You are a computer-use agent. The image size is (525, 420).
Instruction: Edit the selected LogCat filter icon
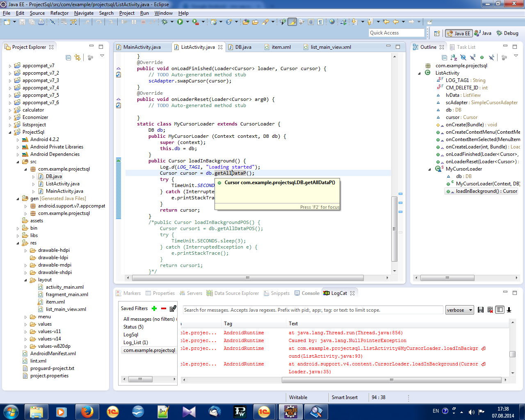pyautogui.click(x=173, y=308)
